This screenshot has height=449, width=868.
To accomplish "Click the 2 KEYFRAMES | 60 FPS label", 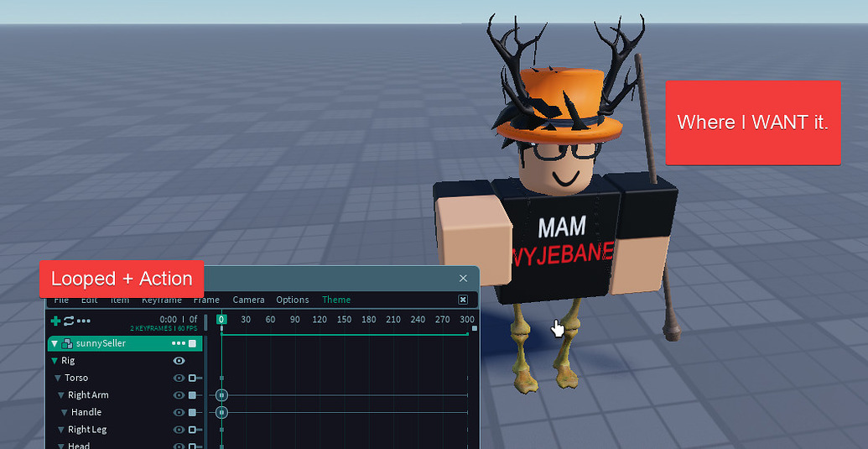I will (x=164, y=328).
